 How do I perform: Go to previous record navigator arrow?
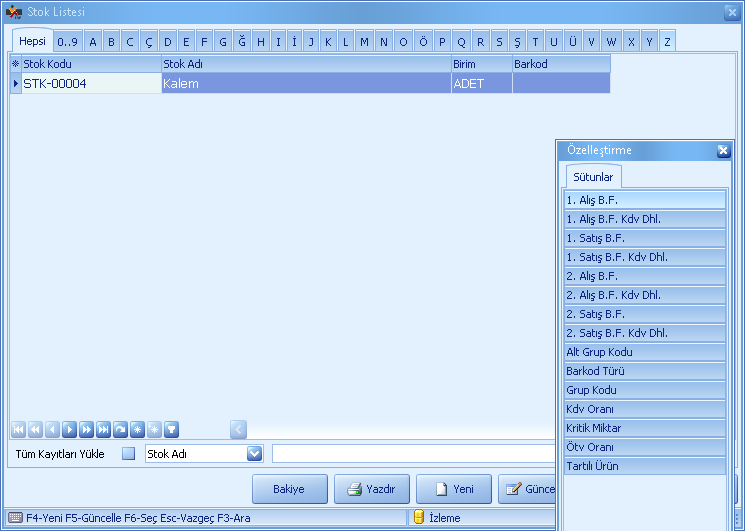(52, 429)
